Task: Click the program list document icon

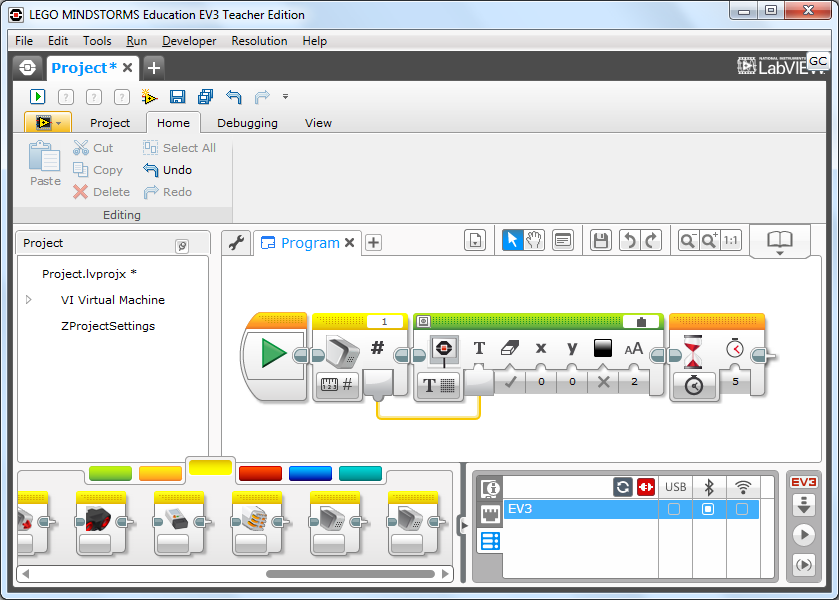Action: pyautogui.click(x=475, y=240)
